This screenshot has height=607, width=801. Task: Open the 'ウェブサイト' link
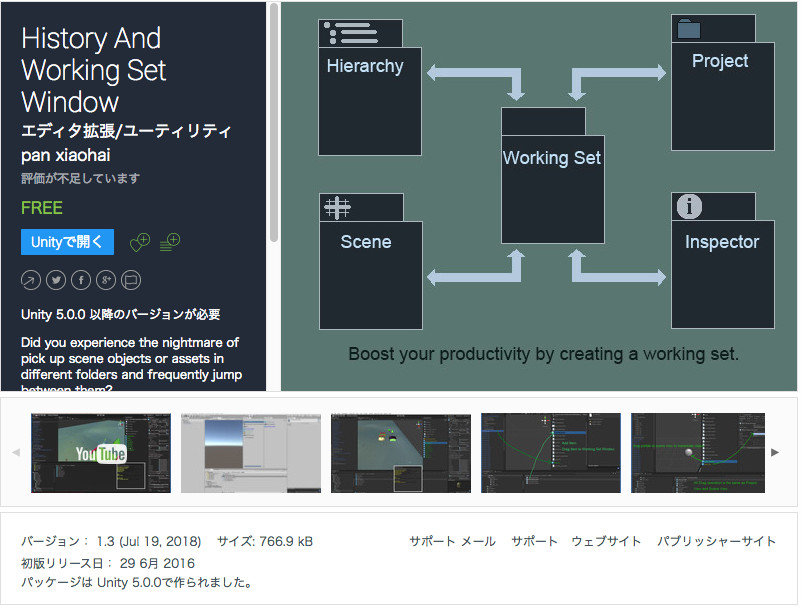tap(606, 541)
